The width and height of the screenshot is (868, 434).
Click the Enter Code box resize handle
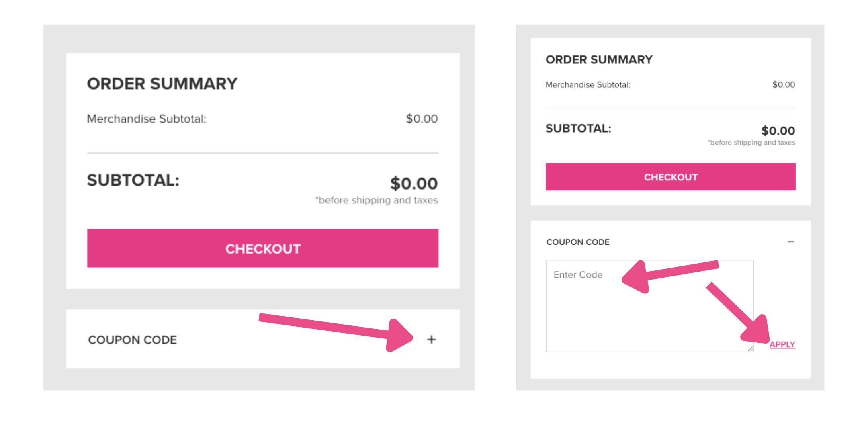750,349
